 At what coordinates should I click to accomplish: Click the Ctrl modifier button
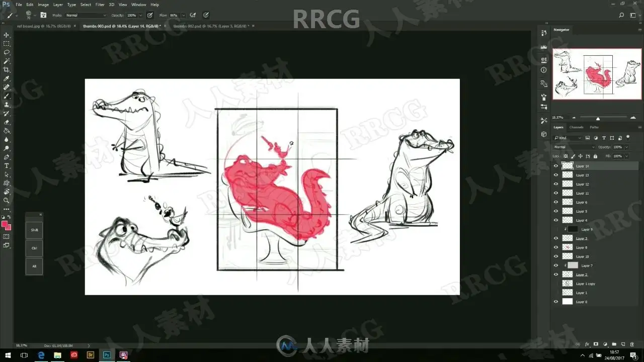[34, 248]
